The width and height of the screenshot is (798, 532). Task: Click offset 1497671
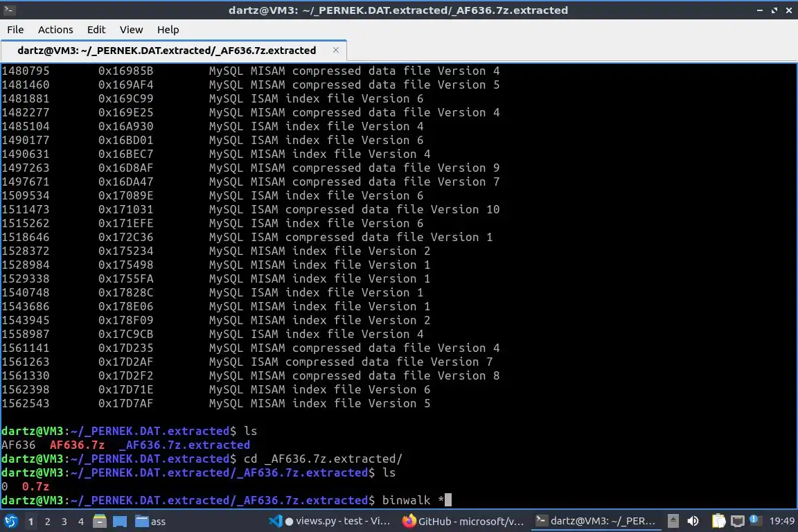(26, 181)
